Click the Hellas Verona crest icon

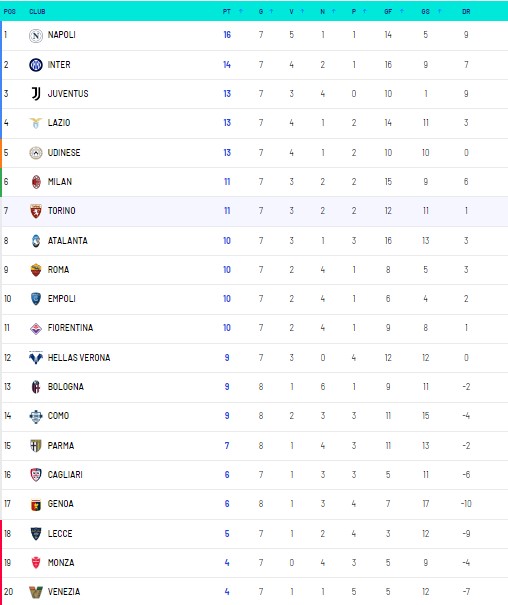pyautogui.click(x=36, y=358)
